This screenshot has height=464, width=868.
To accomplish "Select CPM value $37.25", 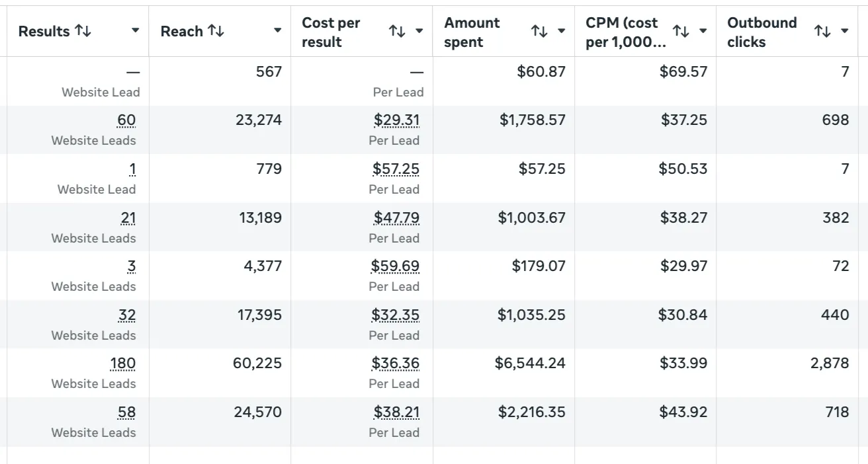I will pos(684,120).
